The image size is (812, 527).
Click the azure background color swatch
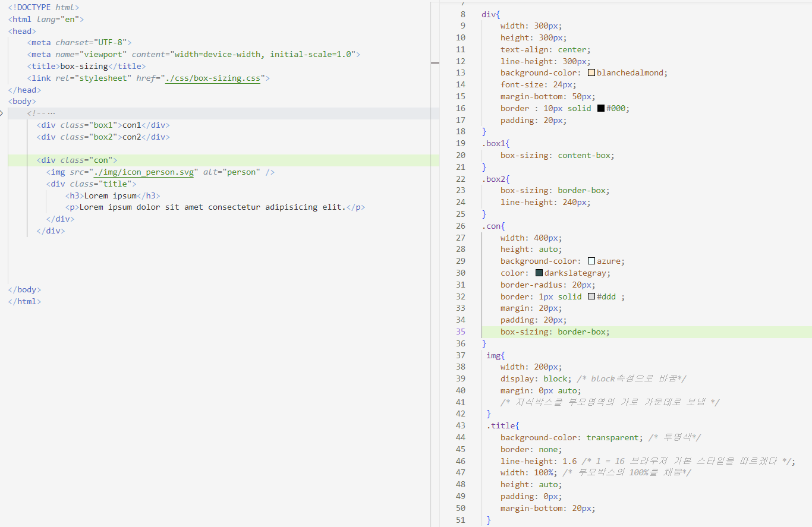point(591,261)
